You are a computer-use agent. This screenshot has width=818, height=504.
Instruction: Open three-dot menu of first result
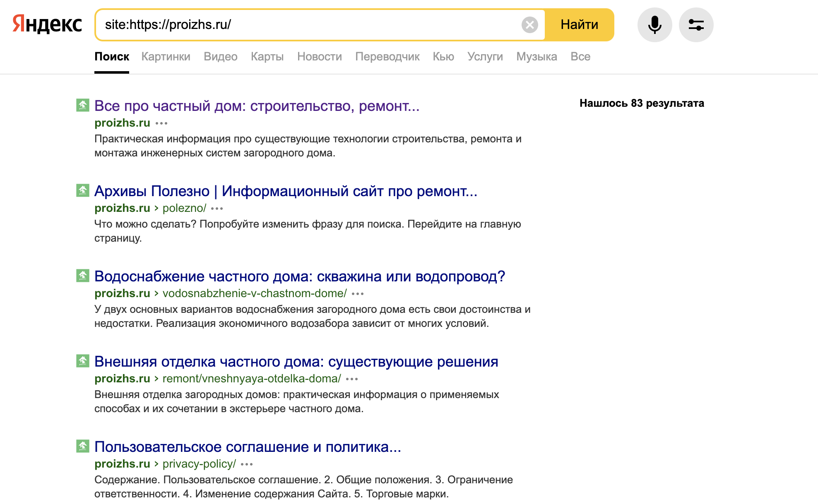click(161, 123)
